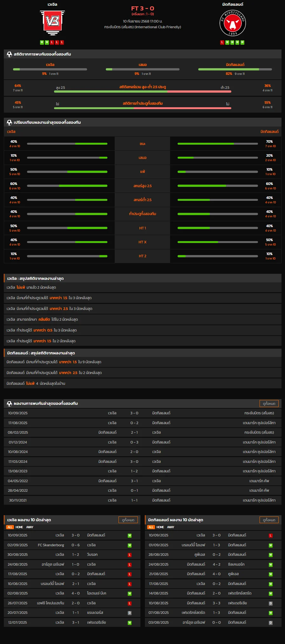The width and height of the screenshot is (285, 644).
Task: Click ดูทั้งหมด button in เวเจิล last 10 panel
Action: click(x=128, y=520)
